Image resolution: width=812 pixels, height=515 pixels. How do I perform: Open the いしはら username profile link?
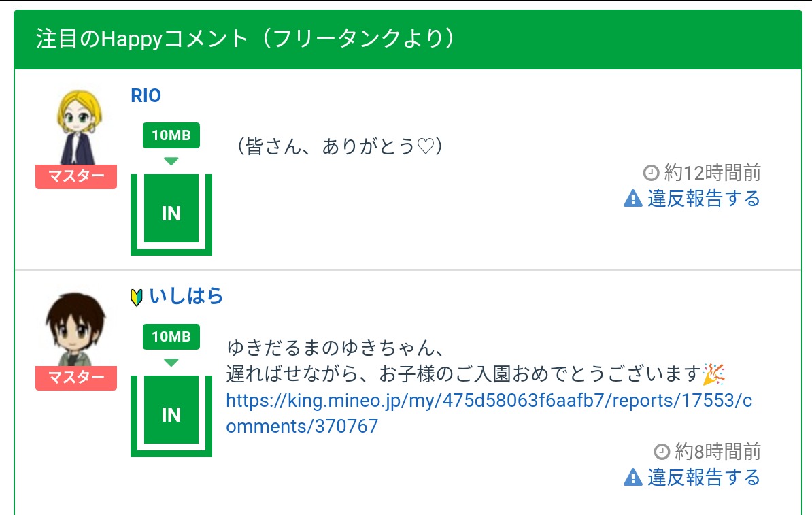tap(186, 297)
